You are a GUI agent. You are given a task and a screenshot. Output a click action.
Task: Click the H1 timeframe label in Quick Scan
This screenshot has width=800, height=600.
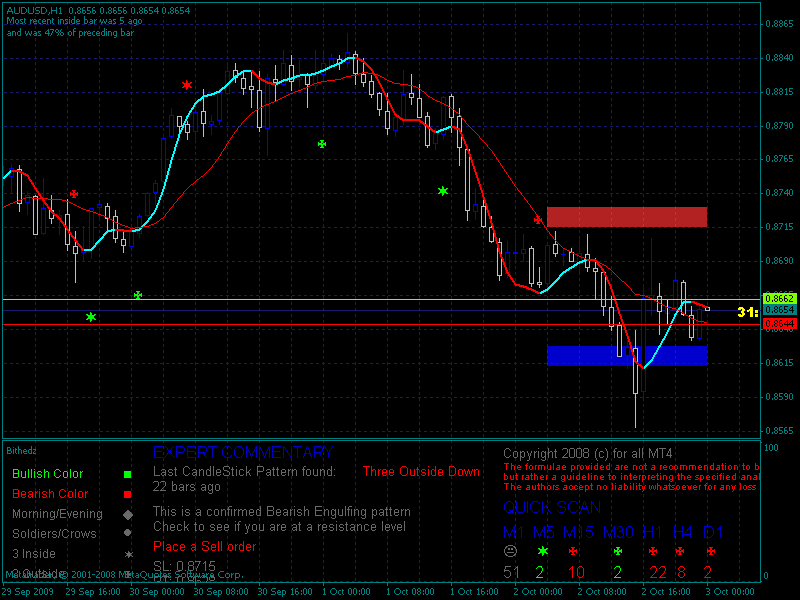[x=652, y=533]
